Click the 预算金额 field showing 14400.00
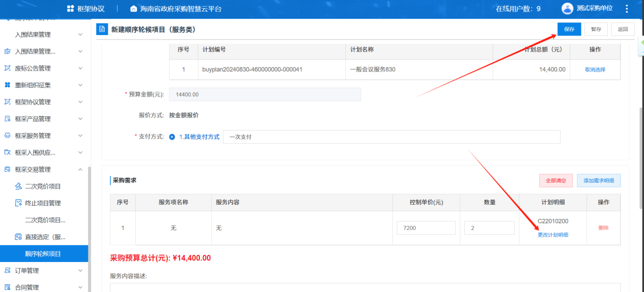 click(265, 94)
